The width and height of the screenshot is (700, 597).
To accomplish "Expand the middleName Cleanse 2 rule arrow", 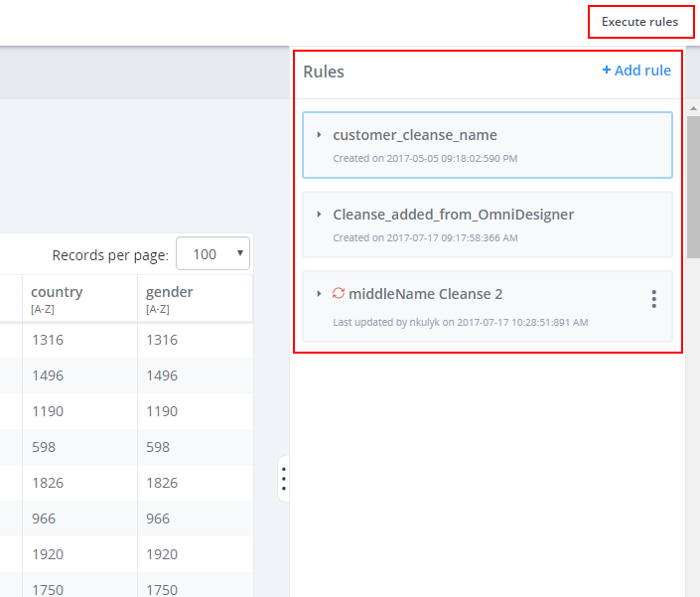I will tap(319, 294).
